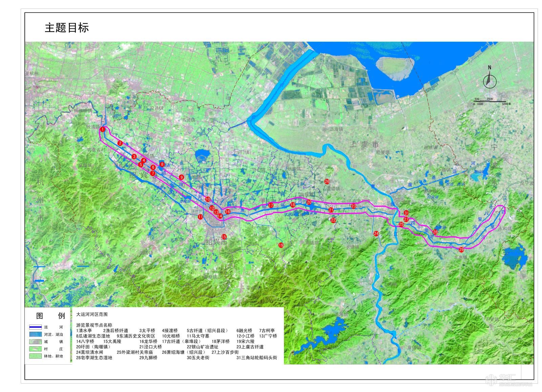Click red marker 1 for 清水亭
The width and height of the screenshot is (542, 392).
click(102, 129)
